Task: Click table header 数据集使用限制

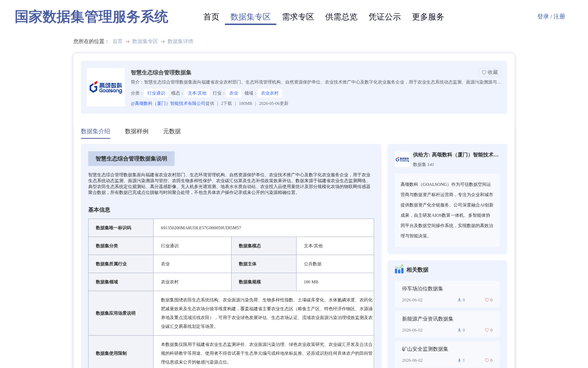Action: 111,353
